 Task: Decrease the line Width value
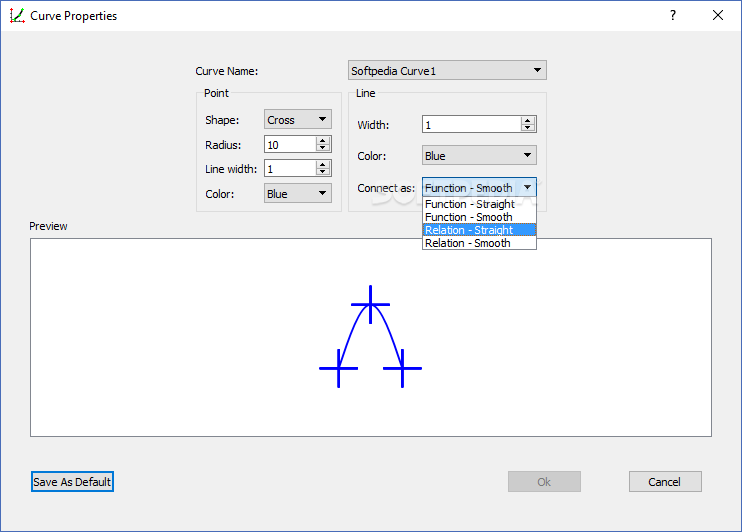[528, 128]
